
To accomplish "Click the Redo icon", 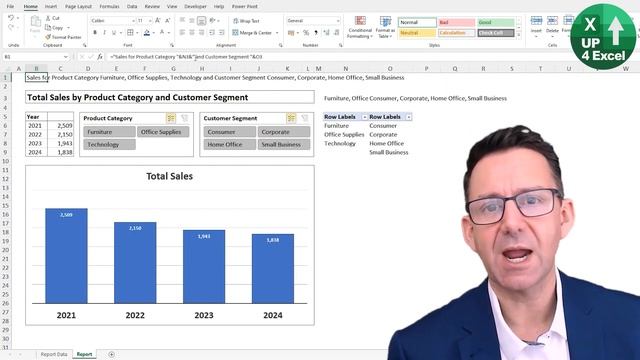I will (x=11, y=27).
